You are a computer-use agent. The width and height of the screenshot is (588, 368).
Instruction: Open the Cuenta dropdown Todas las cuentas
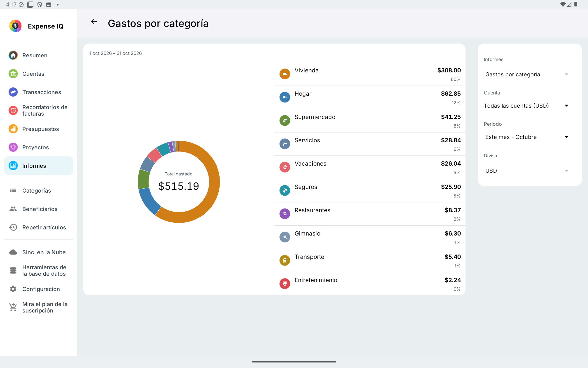pyautogui.click(x=527, y=106)
